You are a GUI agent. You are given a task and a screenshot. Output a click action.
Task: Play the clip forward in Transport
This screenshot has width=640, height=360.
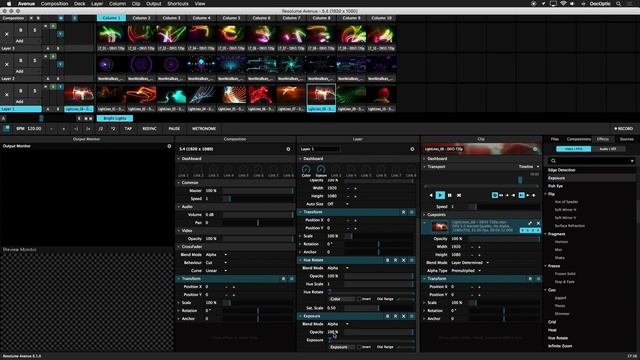click(440, 196)
